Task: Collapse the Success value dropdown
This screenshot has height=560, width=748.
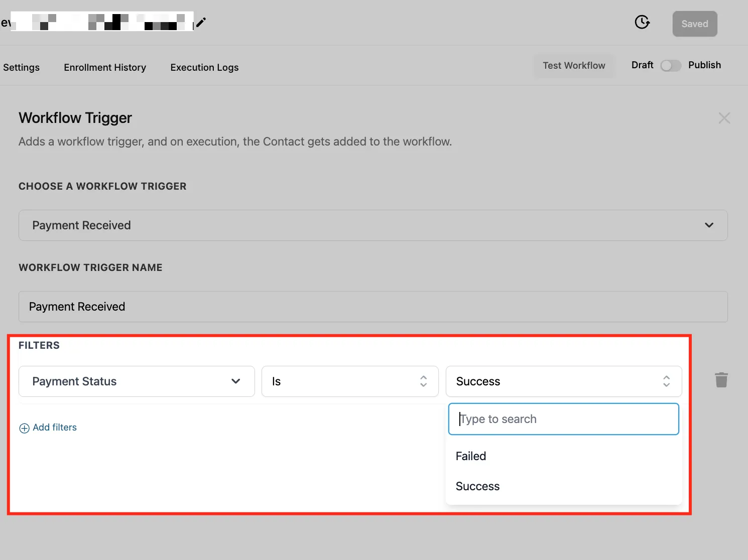Action: pos(564,381)
